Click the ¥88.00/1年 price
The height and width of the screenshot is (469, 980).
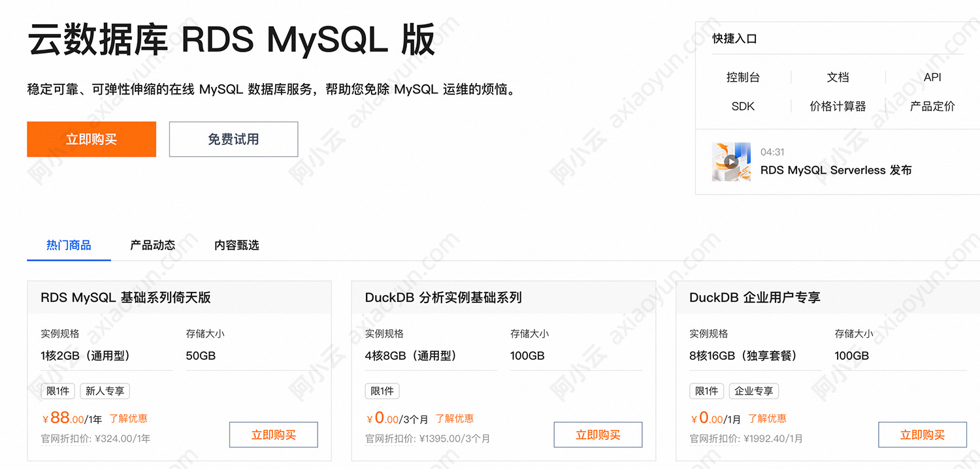click(72, 418)
